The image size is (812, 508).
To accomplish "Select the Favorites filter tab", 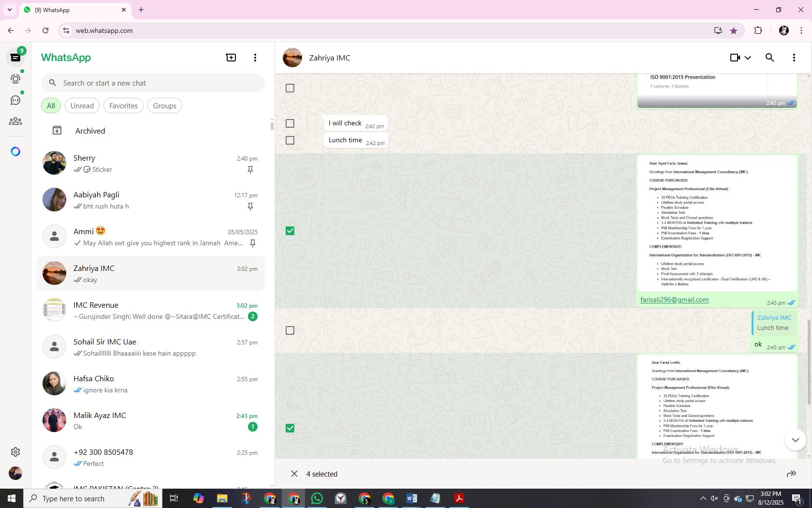I will [x=123, y=106].
